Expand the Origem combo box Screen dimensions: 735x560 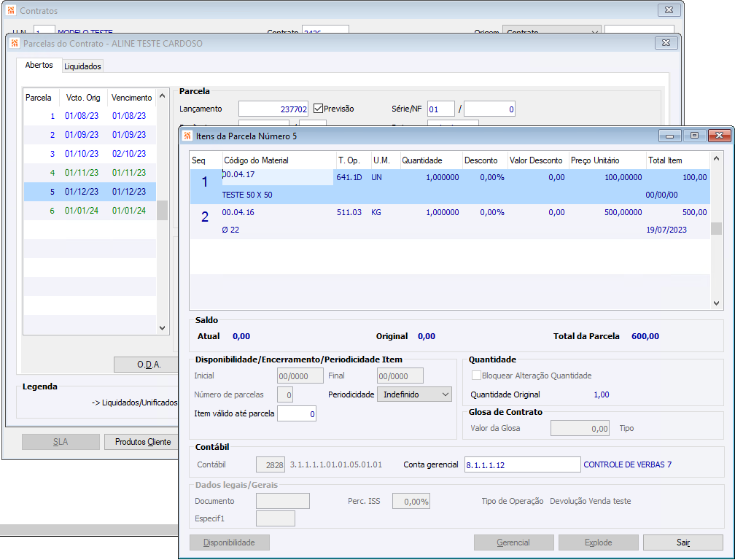[594, 33]
